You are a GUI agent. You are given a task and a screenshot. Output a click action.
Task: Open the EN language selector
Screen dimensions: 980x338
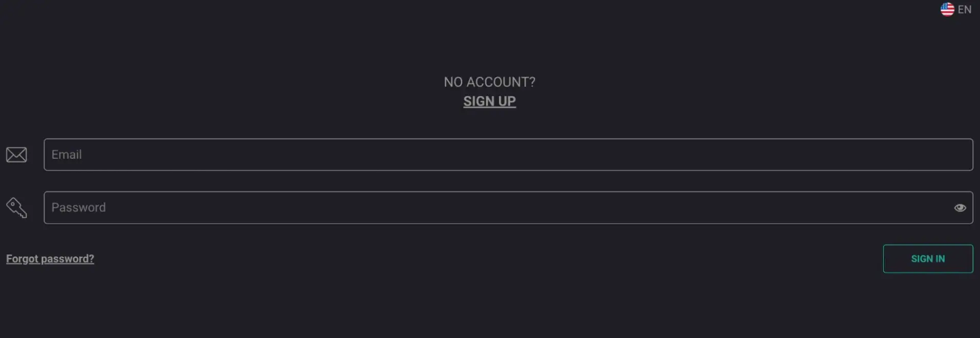(x=964, y=9)
